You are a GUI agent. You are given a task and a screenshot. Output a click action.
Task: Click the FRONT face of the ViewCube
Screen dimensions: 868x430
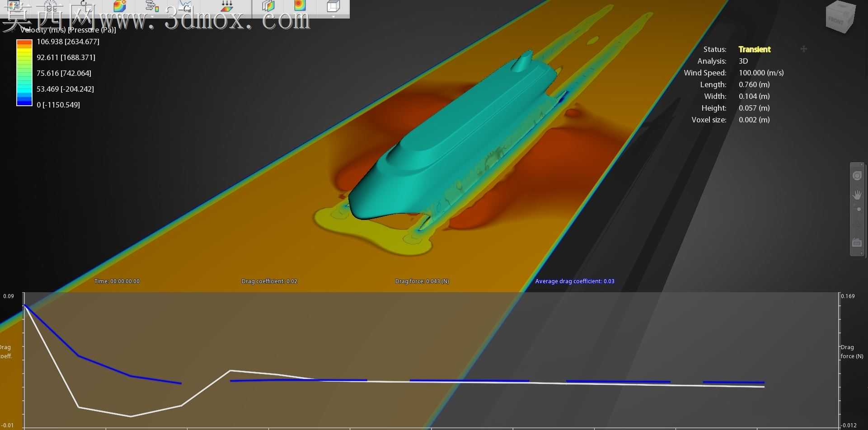[x=835, y=21]
